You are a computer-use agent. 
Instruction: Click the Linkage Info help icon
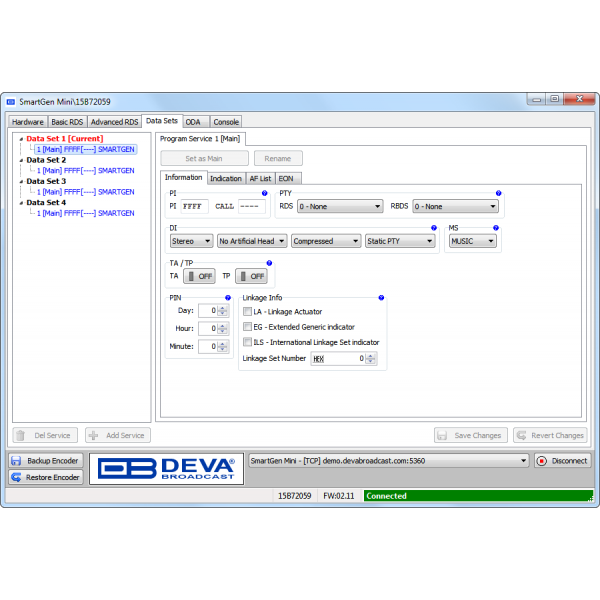[381, 298]
